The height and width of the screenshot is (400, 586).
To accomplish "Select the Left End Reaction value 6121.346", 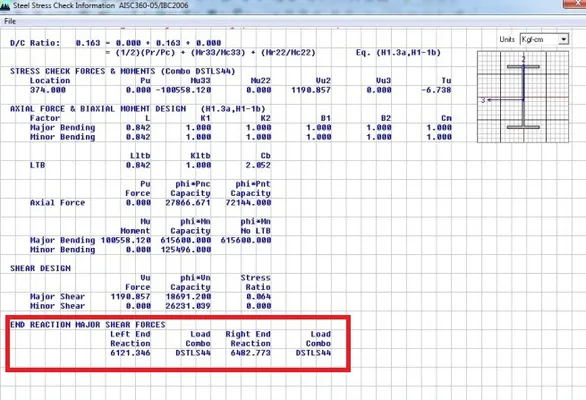I will point(130,353).
